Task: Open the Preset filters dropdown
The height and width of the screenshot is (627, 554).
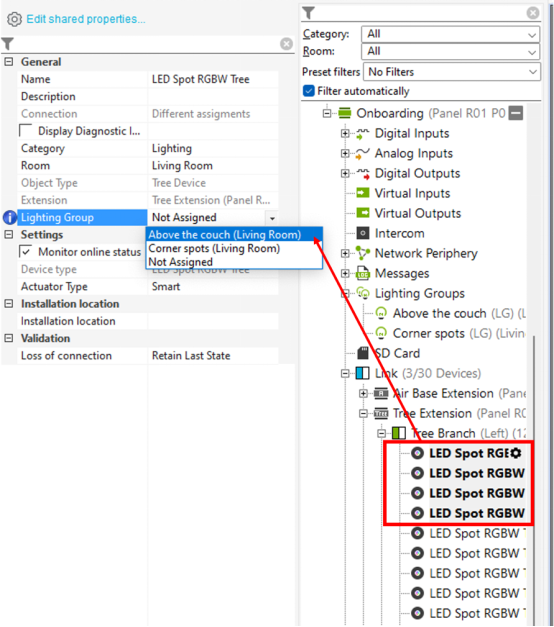Action: click(x=452, y=72)
